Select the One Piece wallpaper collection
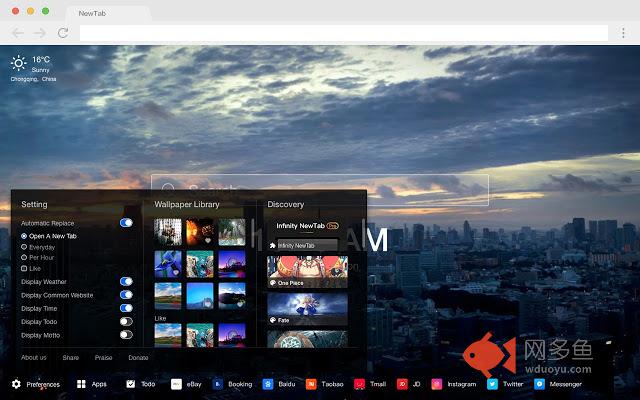 pyautogui.click(x=307, y=272)
